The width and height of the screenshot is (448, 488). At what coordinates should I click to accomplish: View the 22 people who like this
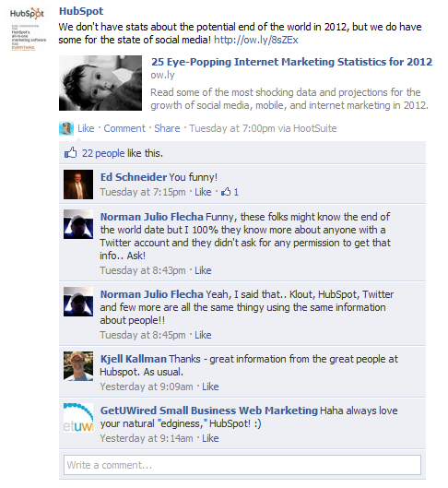103,153
